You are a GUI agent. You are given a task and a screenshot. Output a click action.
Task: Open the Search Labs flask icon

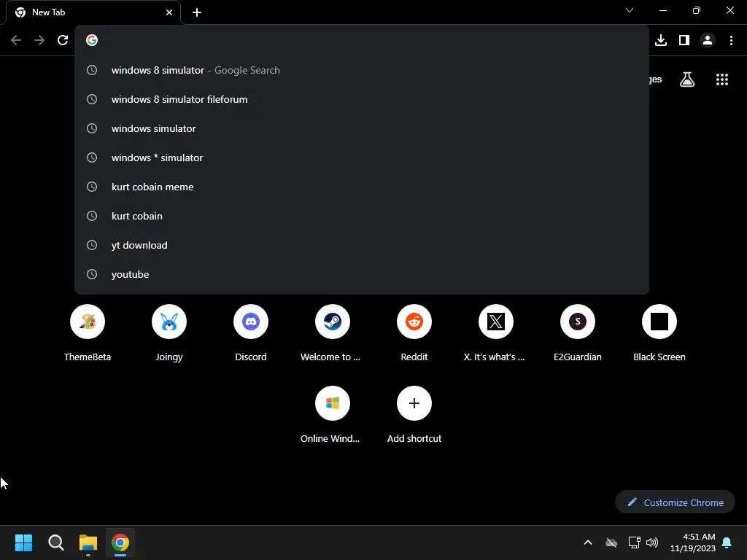coord(687,79)
